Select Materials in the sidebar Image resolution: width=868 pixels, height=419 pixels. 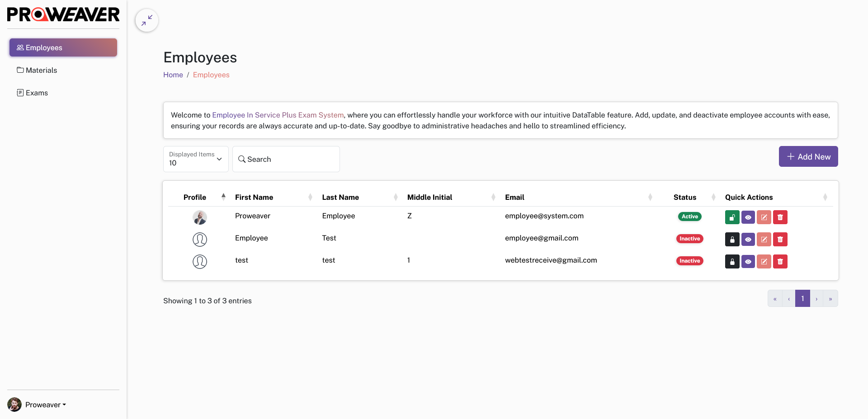pos(41,70)
